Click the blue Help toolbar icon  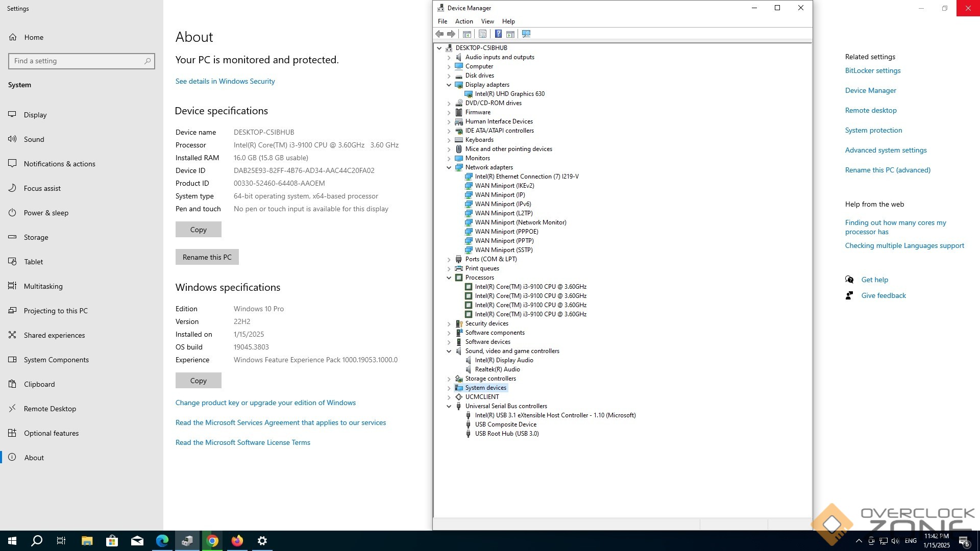click(x=498, y=34)
